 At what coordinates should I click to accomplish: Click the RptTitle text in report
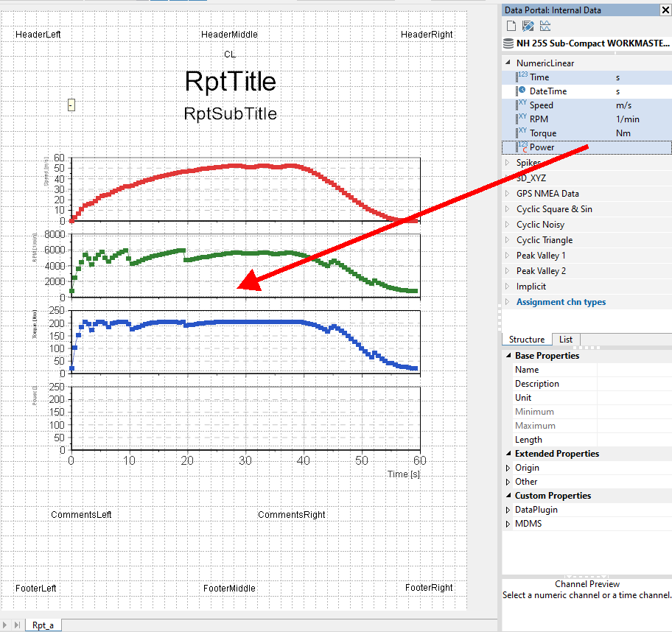(x=230, y=81)
